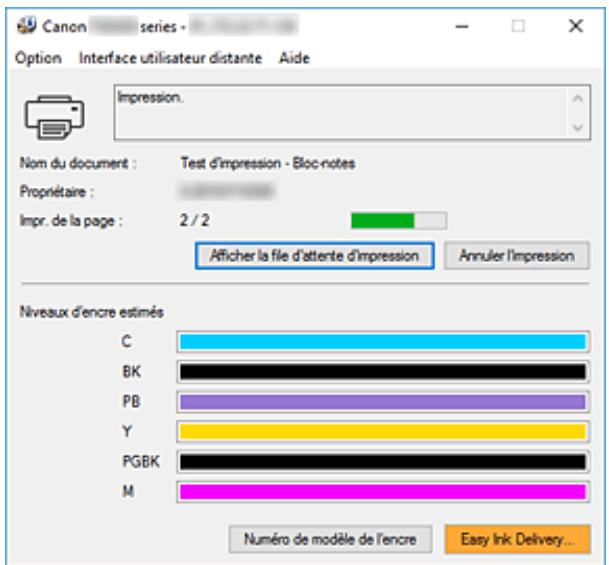609x565 pixels.
Task: Click the PGBK ink label
Action: pyautogui.click(x=141, y=461)
